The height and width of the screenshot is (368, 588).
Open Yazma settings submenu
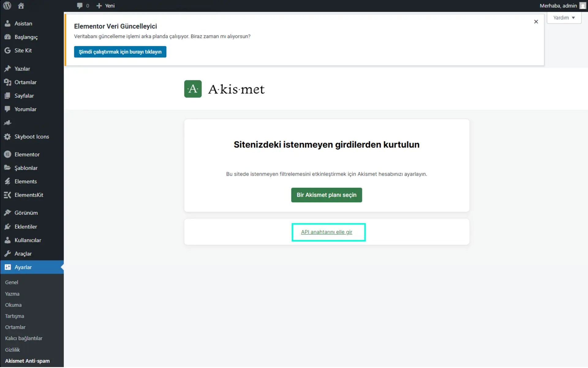point(12,294)
